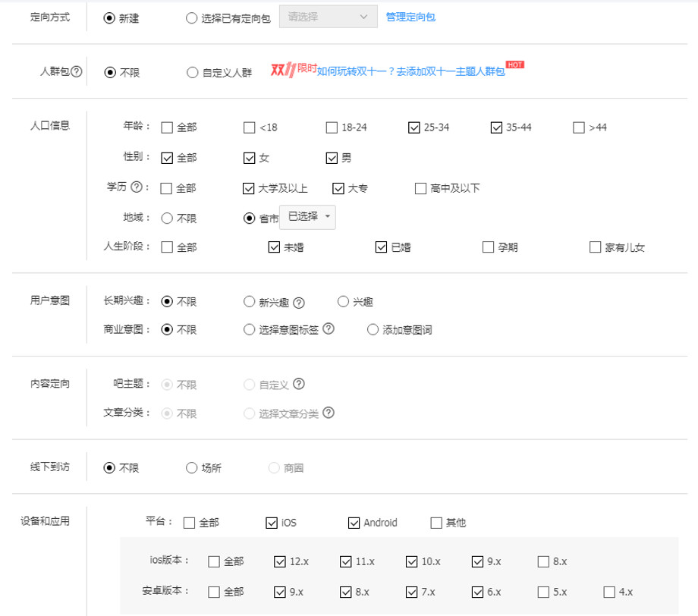This screenshot has height=616, width=698.
Task: Check the 18-24 age checkbox
Action: coord(332,127)
